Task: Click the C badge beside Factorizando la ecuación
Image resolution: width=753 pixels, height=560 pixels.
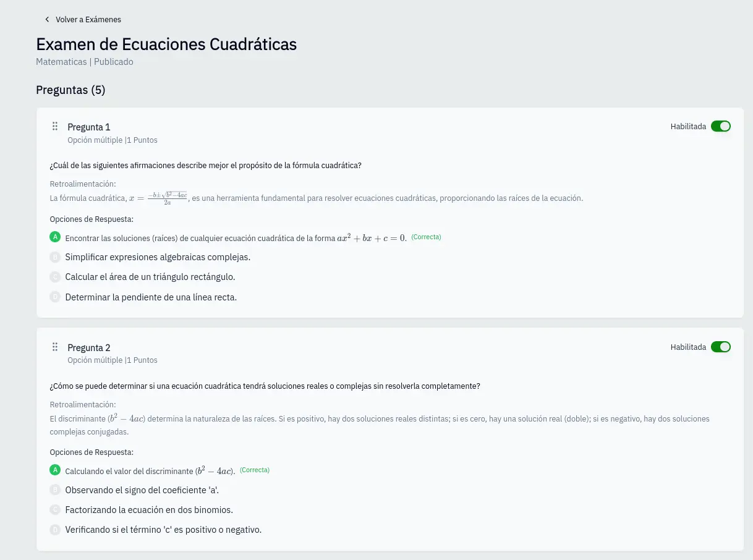Action: [55, 510]
